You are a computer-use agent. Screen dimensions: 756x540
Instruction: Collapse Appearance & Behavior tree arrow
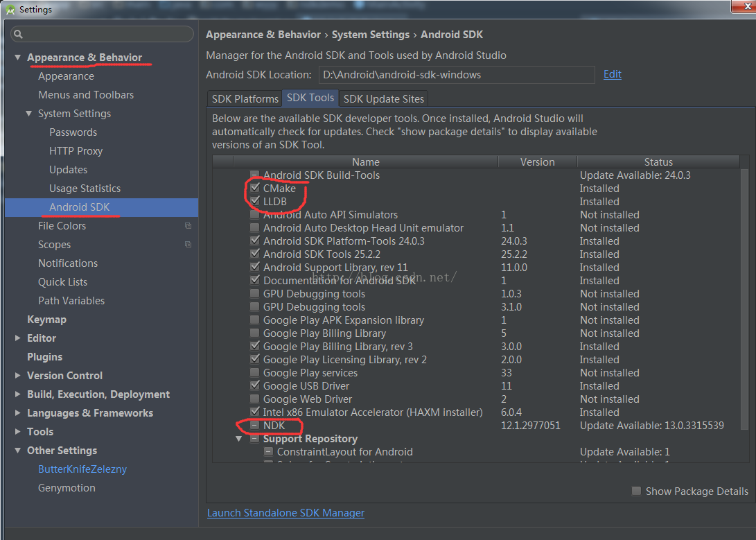pos(18,57)
